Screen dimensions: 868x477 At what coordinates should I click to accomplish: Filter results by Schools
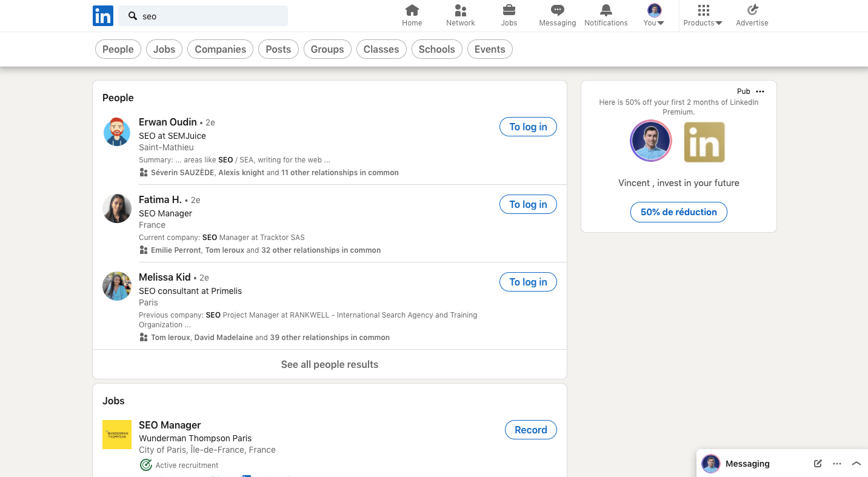tap(437, 50)
